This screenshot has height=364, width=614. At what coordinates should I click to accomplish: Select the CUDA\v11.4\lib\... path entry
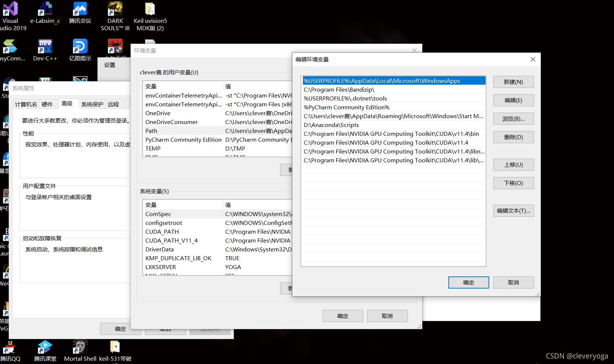pyautogui.click(x=394, y=160)
